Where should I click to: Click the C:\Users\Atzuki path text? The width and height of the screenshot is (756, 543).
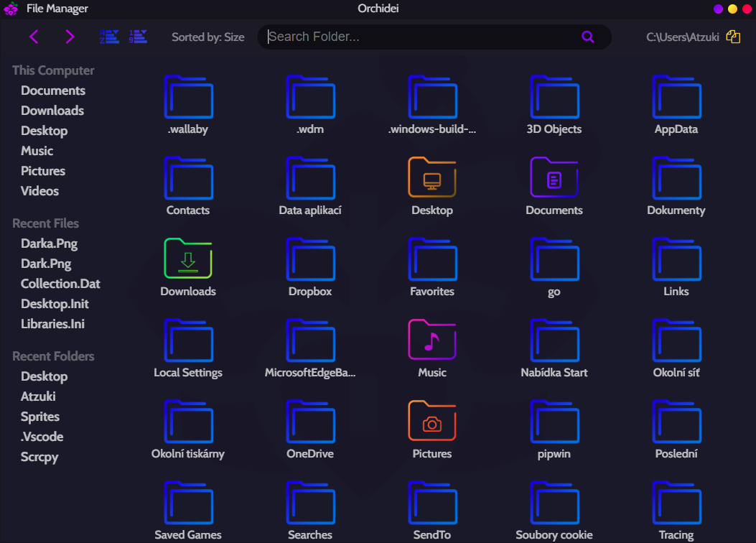[x=683, y=37]
